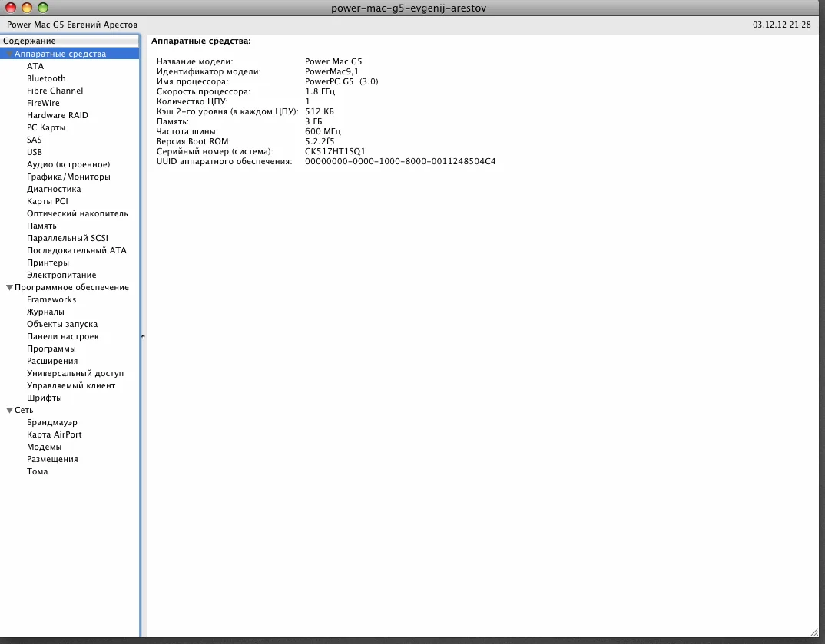Select Расширения item
This screenshot has height=644, width=825.
52,362
